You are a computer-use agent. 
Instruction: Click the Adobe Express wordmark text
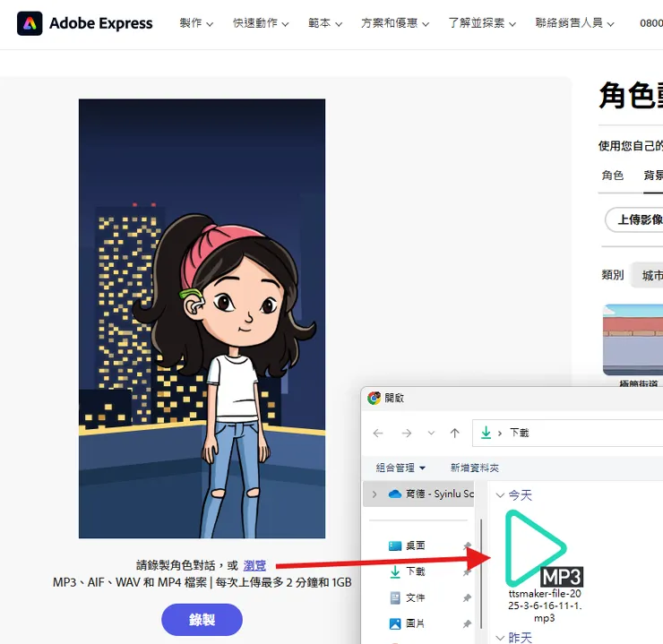(x=101, y=23)
